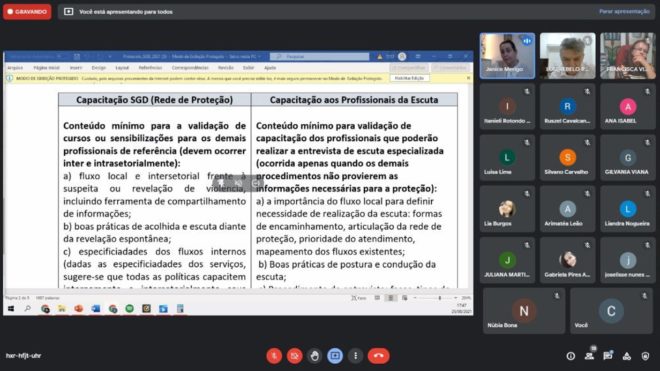Open the host controls shield icon
The image size is (660, 371).
pyautogui.click(x=645, y=356)
